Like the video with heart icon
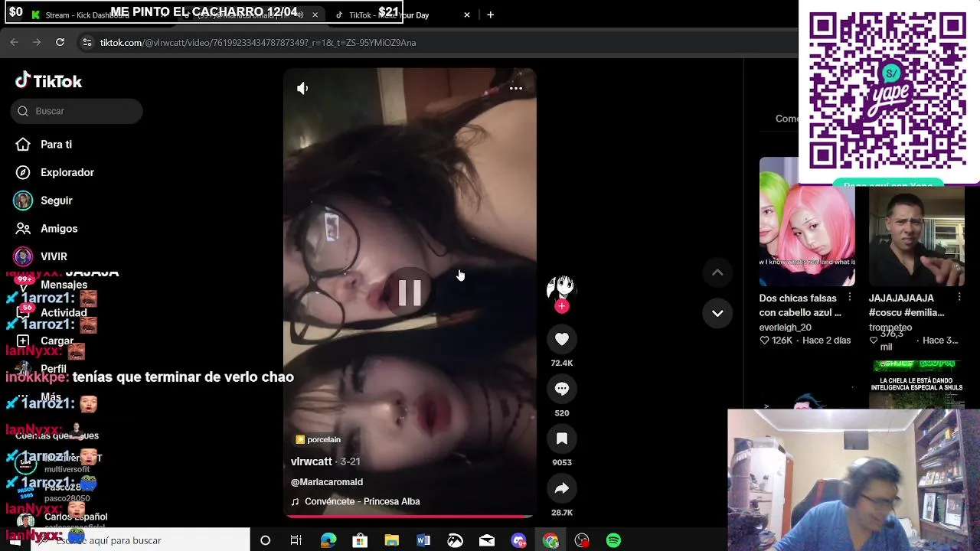The height and width of the screenshot is (551, 980). coord(562,339)
